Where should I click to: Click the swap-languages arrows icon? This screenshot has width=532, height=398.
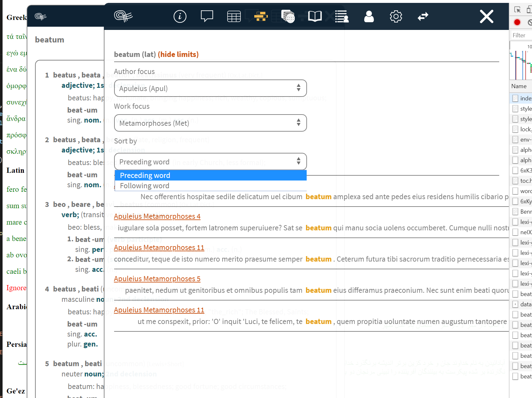tap(423, 16)
